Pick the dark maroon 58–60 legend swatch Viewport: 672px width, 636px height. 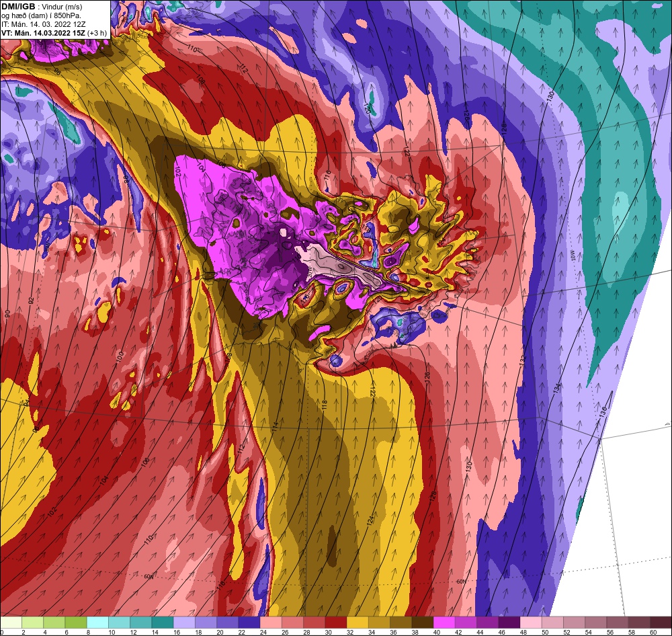click(638, 623)
